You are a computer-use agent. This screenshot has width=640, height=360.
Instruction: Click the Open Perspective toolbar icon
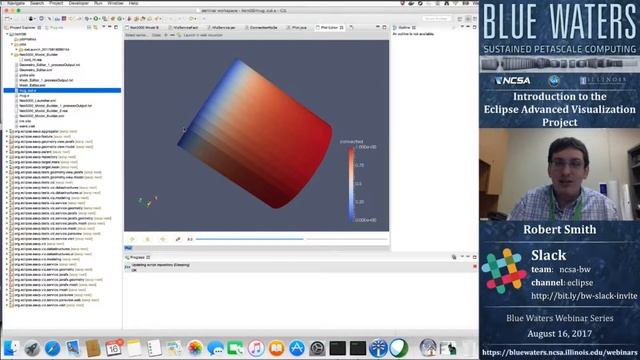(x=460, y=19)
